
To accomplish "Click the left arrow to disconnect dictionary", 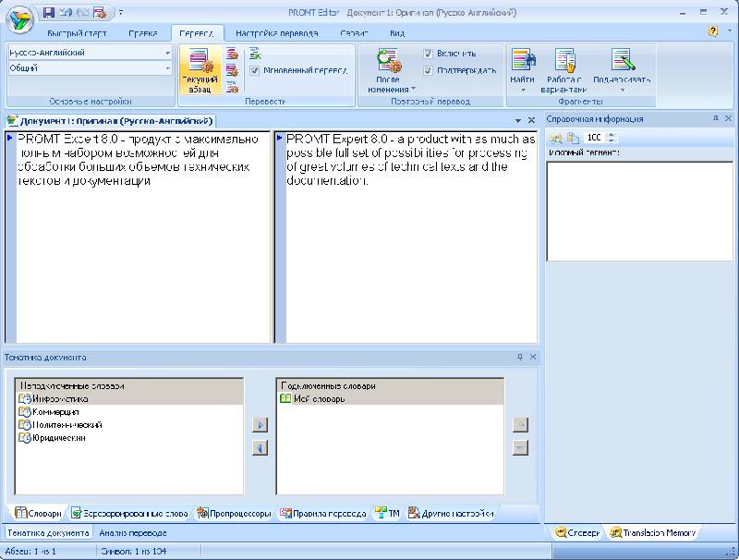I will coord(260,447).
